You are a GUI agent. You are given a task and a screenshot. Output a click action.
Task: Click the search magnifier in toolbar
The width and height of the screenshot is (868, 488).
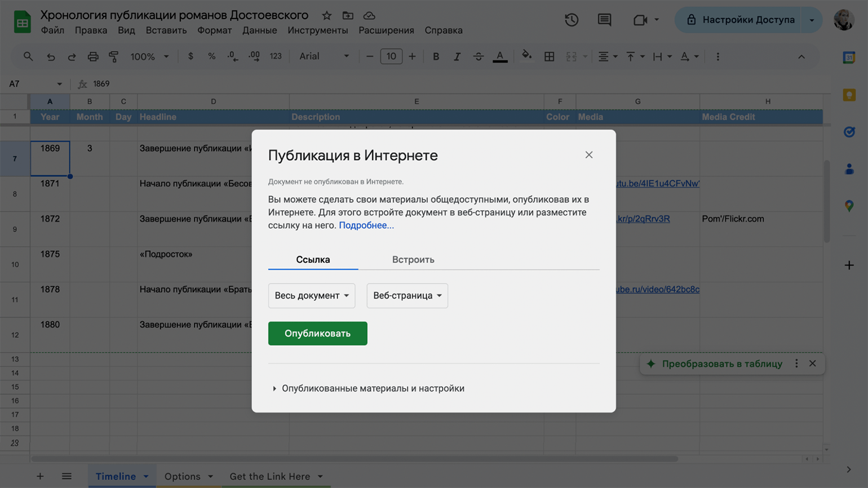click(28, 56)
